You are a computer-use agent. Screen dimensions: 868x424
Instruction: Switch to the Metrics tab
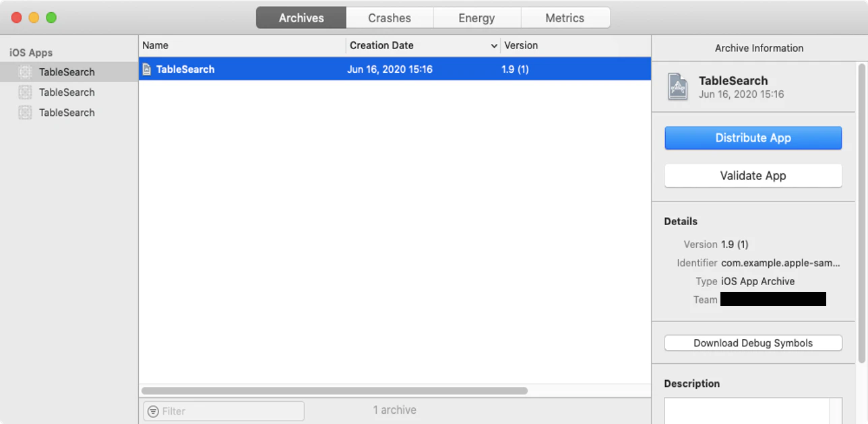(x=565, y=18)
